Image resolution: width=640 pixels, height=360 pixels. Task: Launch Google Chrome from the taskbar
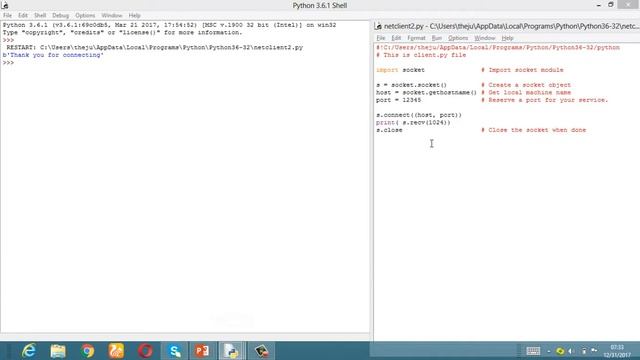pyautogui.click(x=87, y=351)
